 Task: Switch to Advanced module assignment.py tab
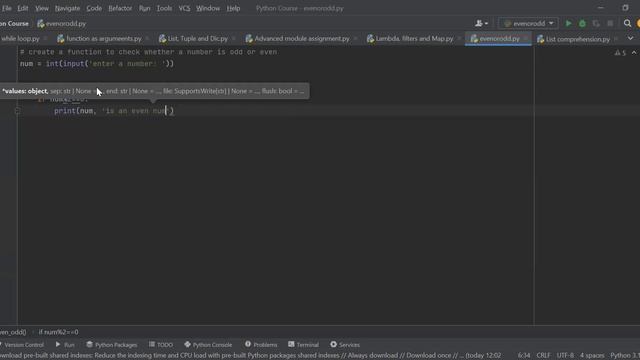point(298,39)
